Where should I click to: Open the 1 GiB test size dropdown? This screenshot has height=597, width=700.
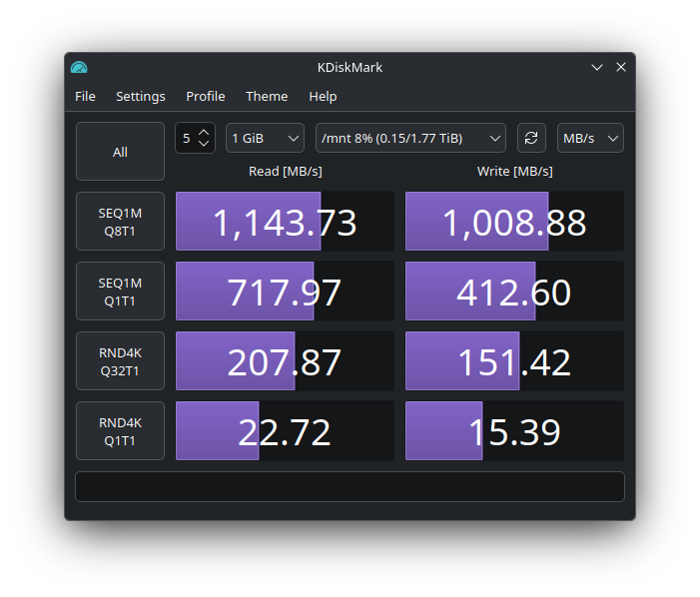click(266, 138)
